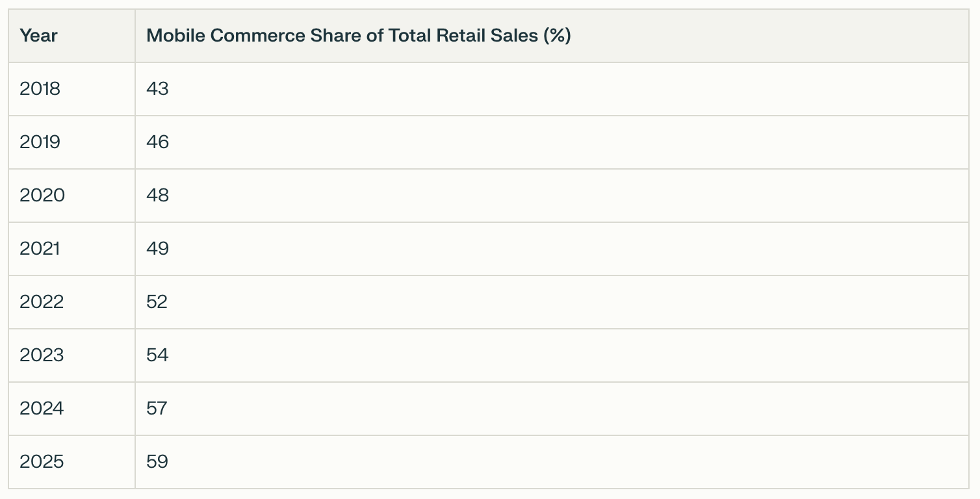Select the Mobile Commerce Share column header
The width and height of the screenshot is (980, 499).
click(552, 36)
